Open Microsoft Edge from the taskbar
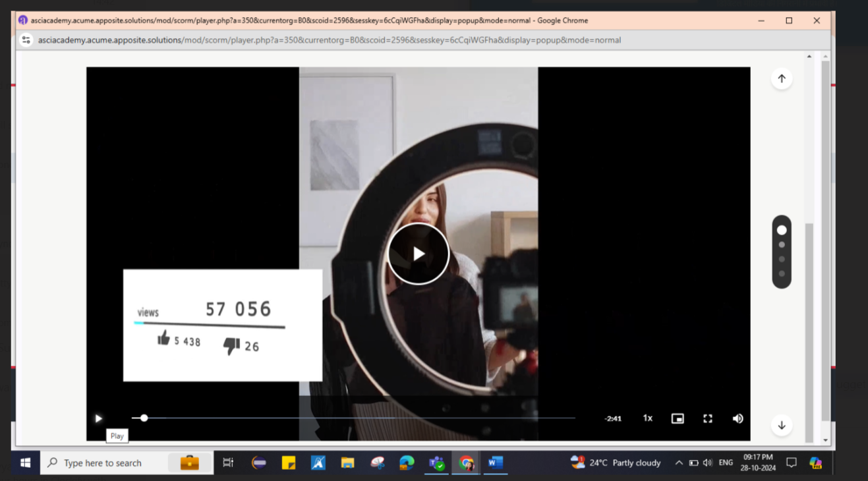 click(x=407, y=463)
